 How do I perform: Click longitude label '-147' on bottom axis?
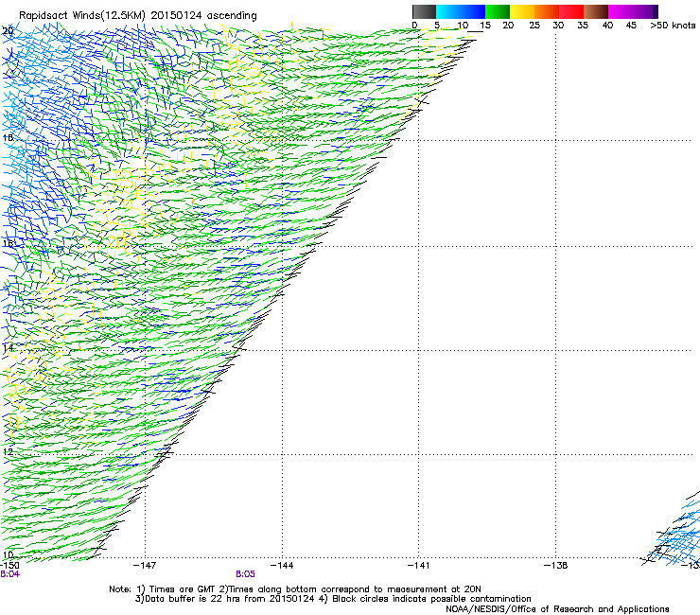(145, 566)
